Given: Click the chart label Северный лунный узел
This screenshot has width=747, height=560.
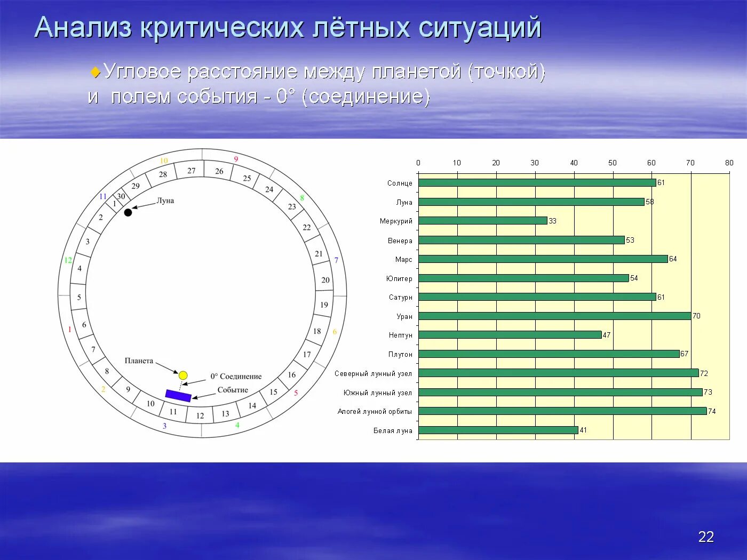Looking at the screenshot, I should point(373,373).
